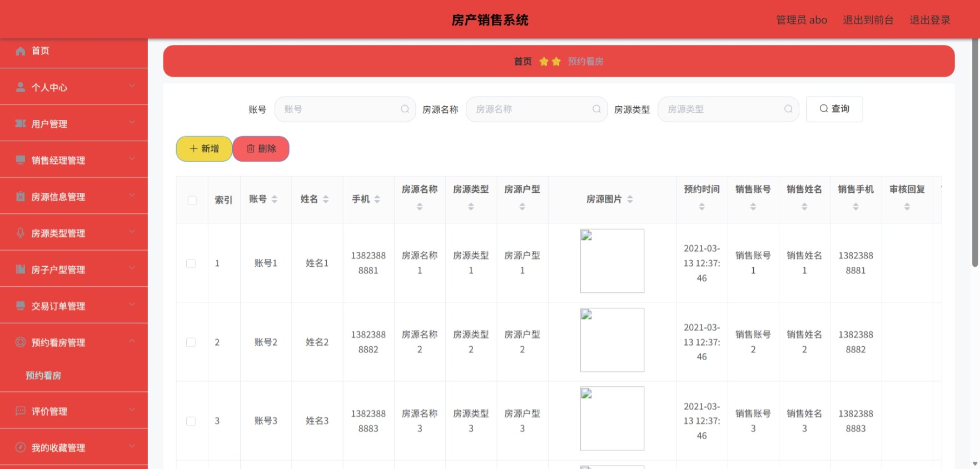
Task: Check the checkbox for row 账号1
Action: click(x=191, y=263)
